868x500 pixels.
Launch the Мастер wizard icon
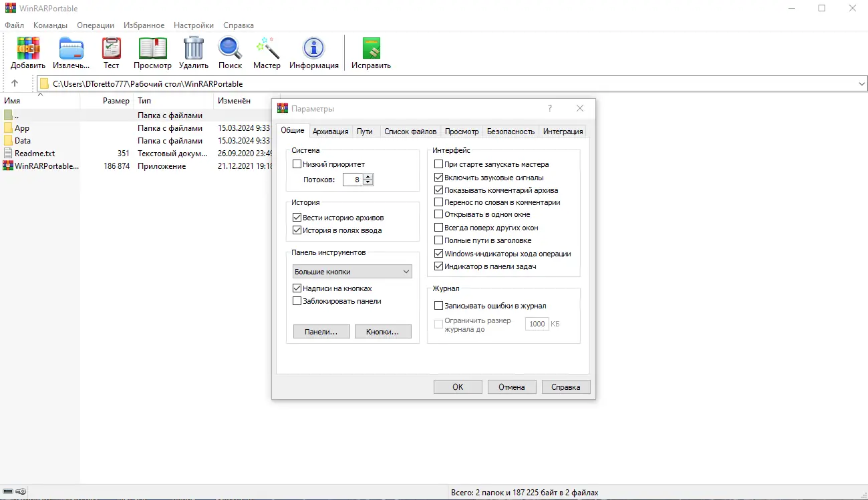pos(267,48)
